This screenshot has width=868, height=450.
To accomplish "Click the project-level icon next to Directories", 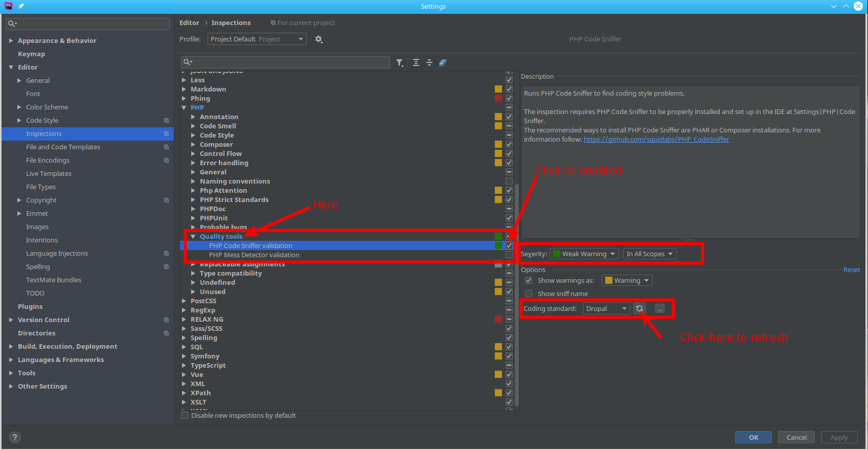I will [x=166, y=333].
